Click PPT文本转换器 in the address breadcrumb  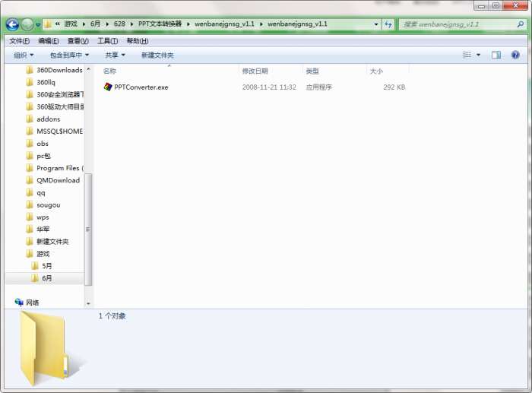click(160, 24)
